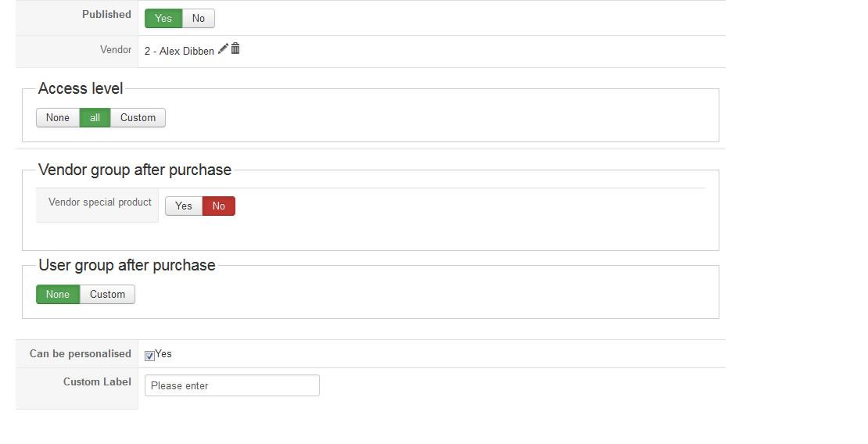The height and width of the screenshot is (444, 868).
Task: Click 'Vendor group after purchase' heading
Action: (x=135, y=170)
